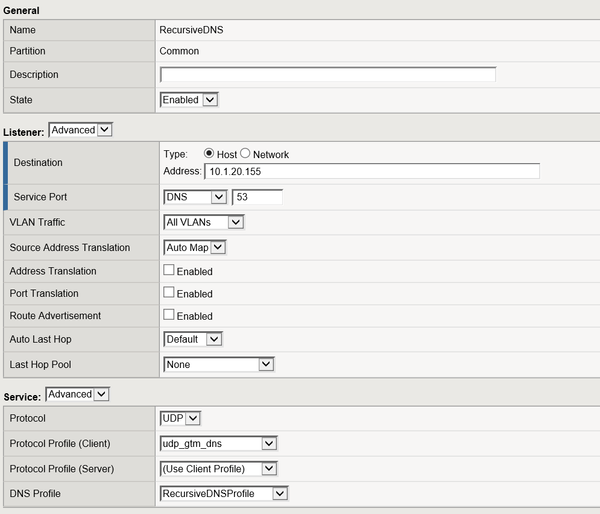Open the Source Address Translation dropdown
The width and height of the screenshot is (600, 514).
195,247
